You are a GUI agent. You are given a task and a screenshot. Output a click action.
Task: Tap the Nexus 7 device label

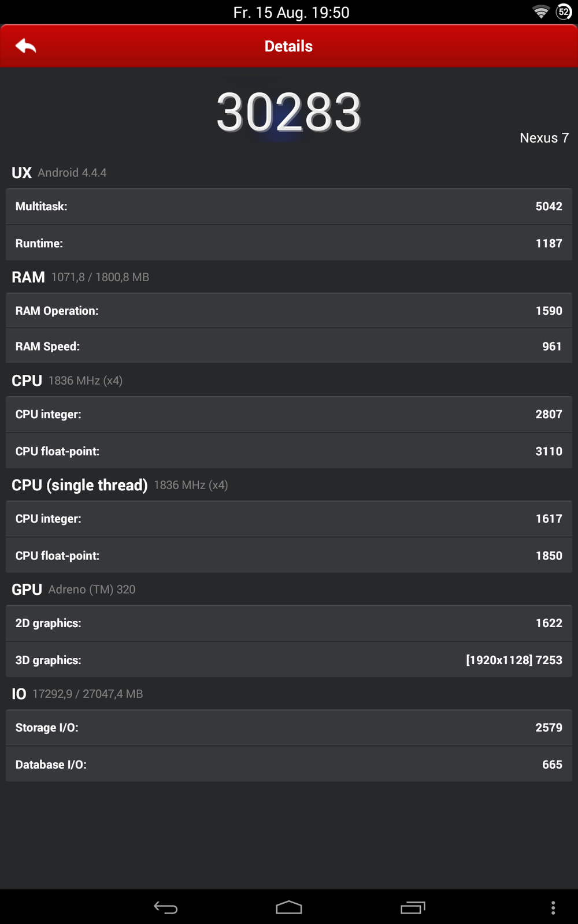[x=544, y=138]
